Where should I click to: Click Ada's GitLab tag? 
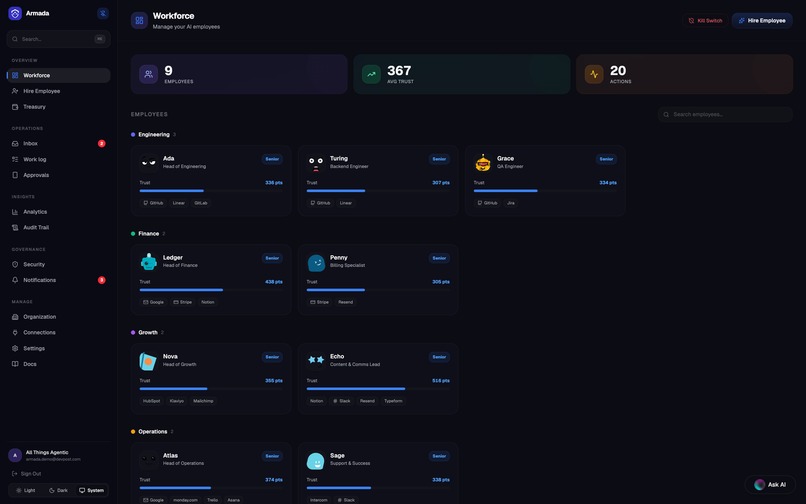click(x=200, y=203)
